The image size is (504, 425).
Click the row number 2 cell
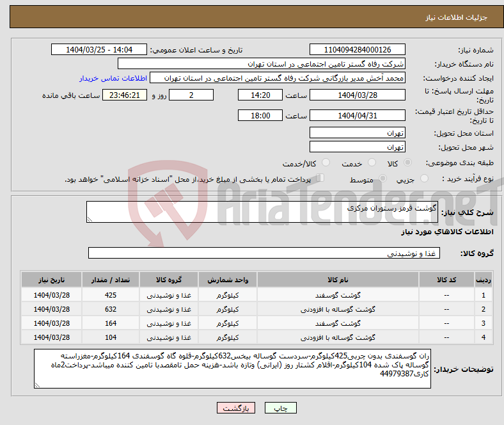pos(484,309)
